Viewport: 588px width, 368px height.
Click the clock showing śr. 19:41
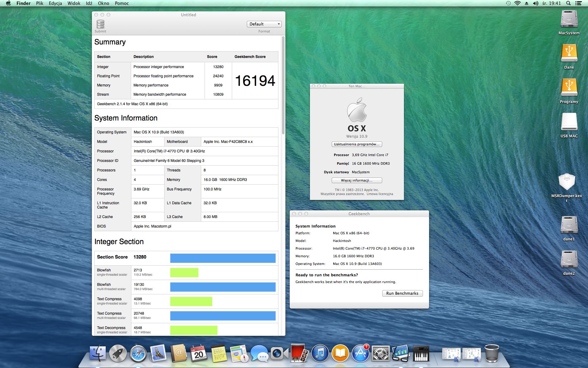(x=552, y=3)
